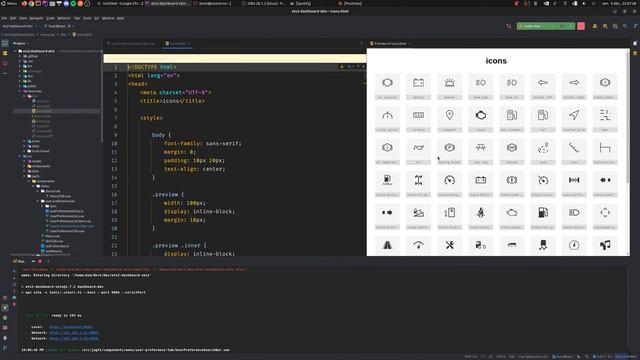Viewport: 640px width, 360px height.
Task: Close the icons.html editor tab
Action: (189, 44)
